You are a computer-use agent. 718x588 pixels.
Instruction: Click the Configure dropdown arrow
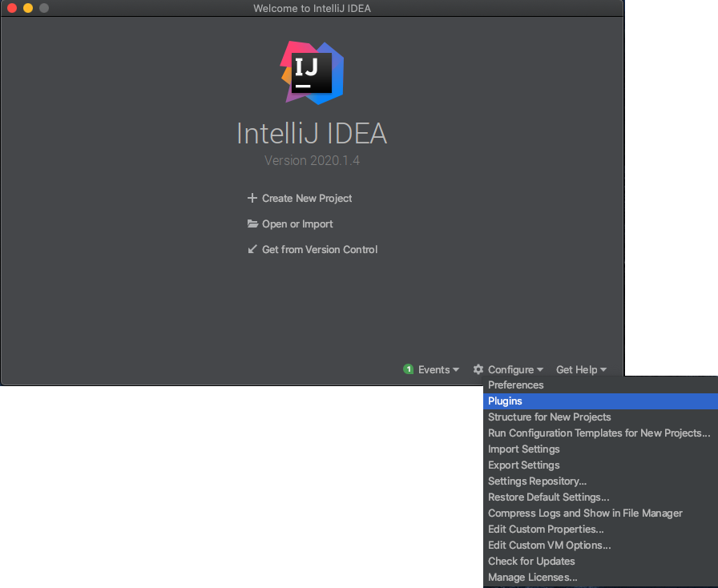pyautogui.click(x=540, y=369)
